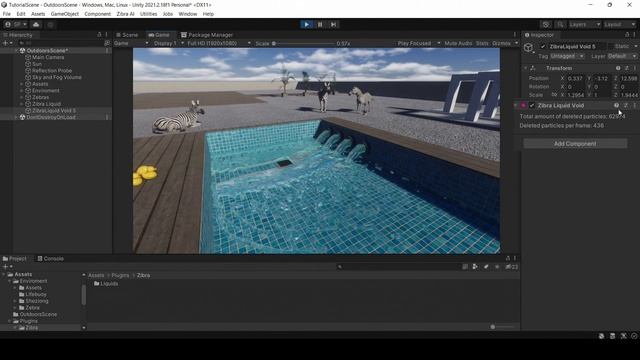The width and height of the screenshot is (640, 360).
Task: Toggle the Static checkbox in Inspector
Action: pyautogui.click(x=611, y=47)
